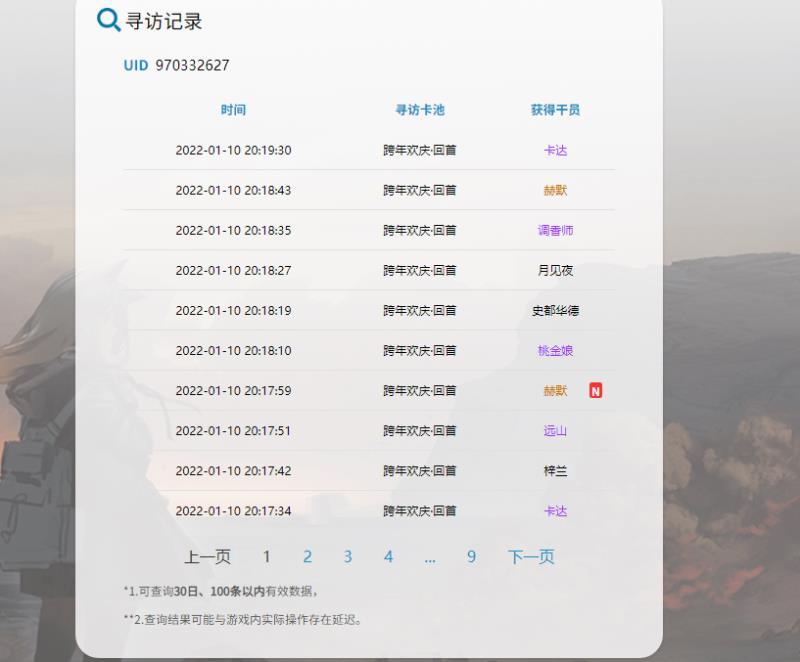Click the magnifier icon beside 寻访记录

[109, 20]
